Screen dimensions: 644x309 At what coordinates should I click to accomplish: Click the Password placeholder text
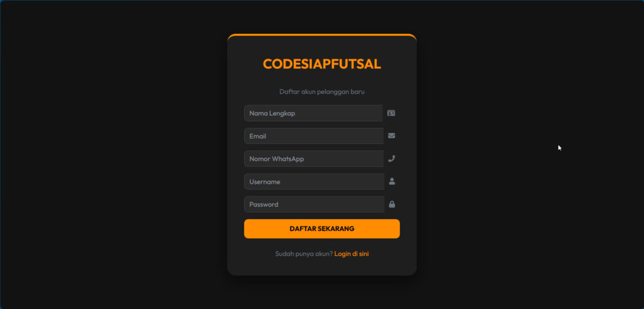tap(264, 205)
